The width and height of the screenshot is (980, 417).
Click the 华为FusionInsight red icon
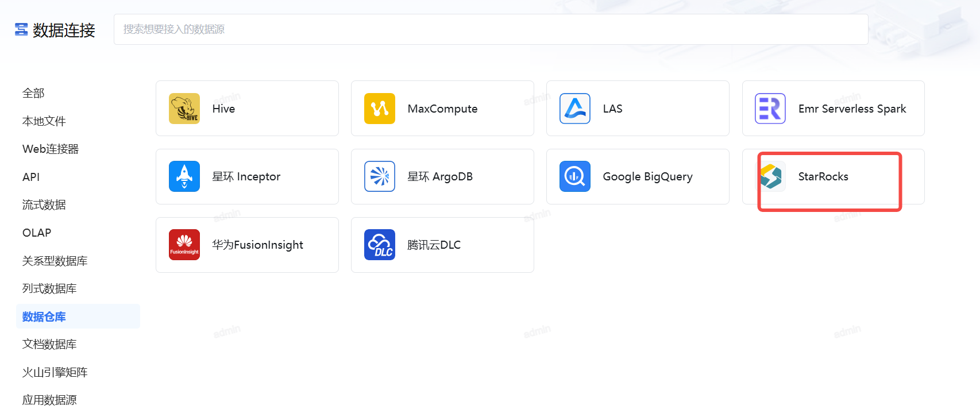point(184,245)
